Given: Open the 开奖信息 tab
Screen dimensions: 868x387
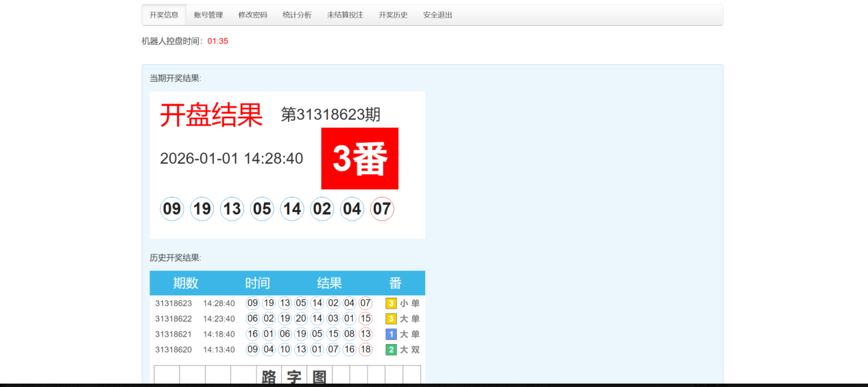Looking at the screenshot, I should coord(164,15).
